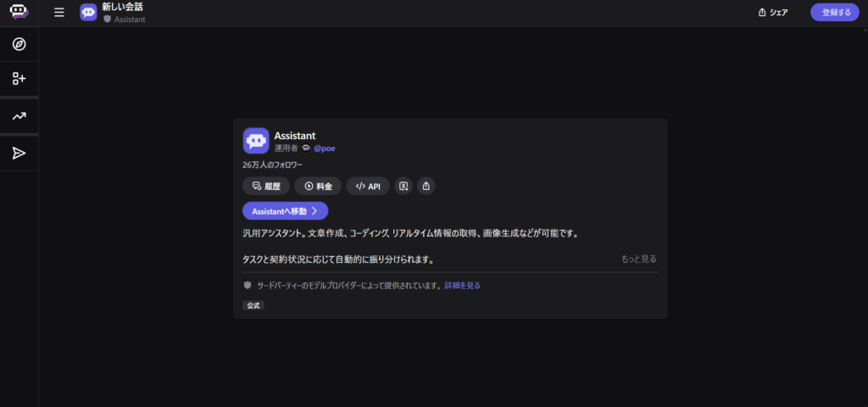Image resolution: width=868 pixels, height=407 pixels.
Task: Click the 公式 official tag
Action: click(253, 305)
